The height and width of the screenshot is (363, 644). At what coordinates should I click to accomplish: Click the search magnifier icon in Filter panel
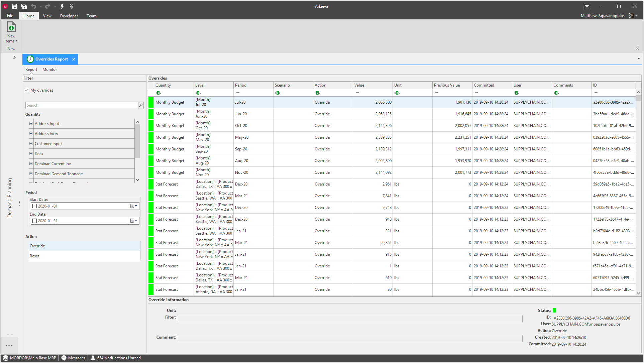click(141, 105)
